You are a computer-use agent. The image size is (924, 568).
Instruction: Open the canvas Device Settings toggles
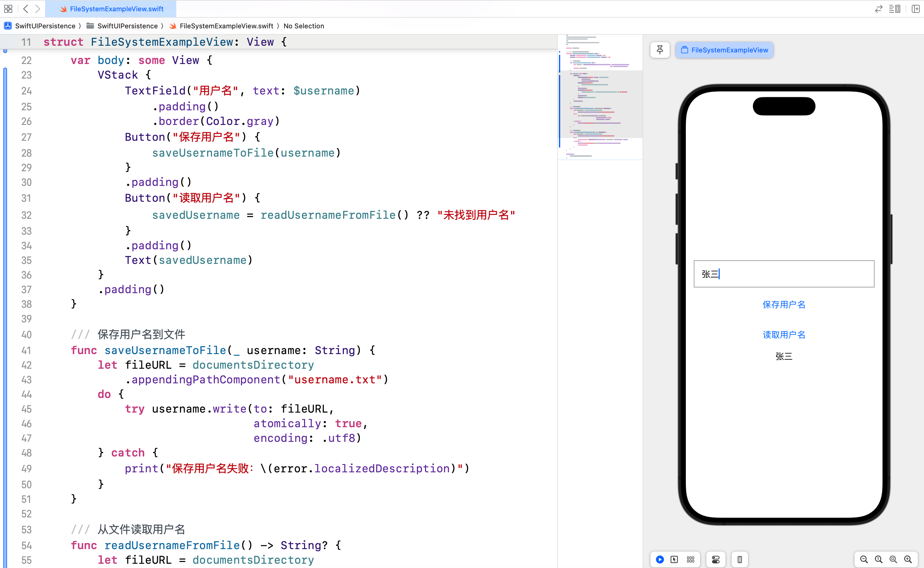[716, 560]
